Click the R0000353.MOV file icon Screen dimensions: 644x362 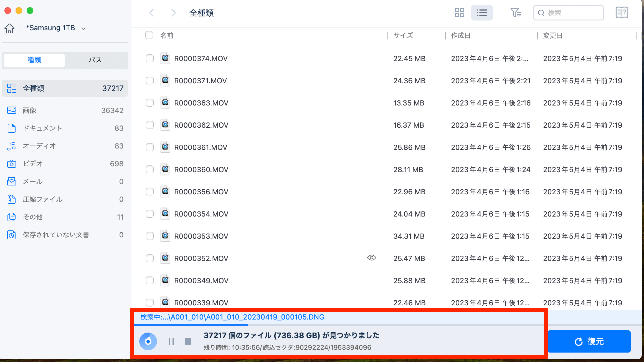pyautogui.click(x=165, y=236)
